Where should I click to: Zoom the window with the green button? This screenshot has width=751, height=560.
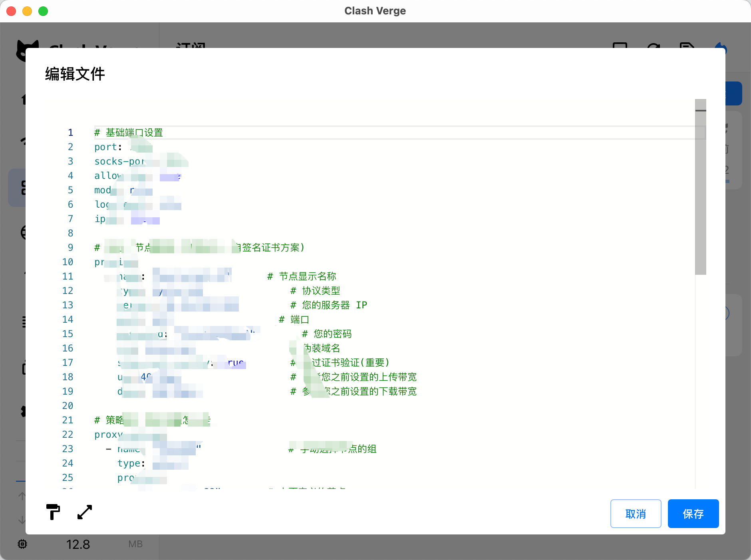coord(43,11)
